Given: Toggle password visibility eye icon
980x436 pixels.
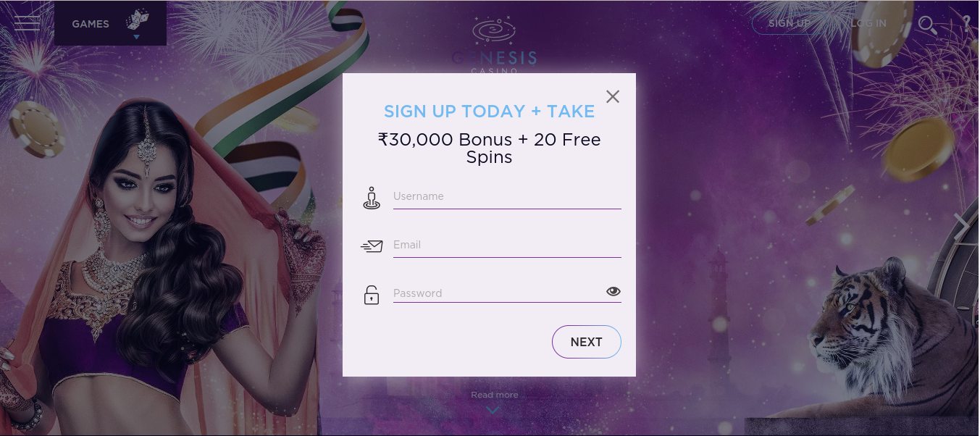Looking at the screenshot, I should [613, 292].
